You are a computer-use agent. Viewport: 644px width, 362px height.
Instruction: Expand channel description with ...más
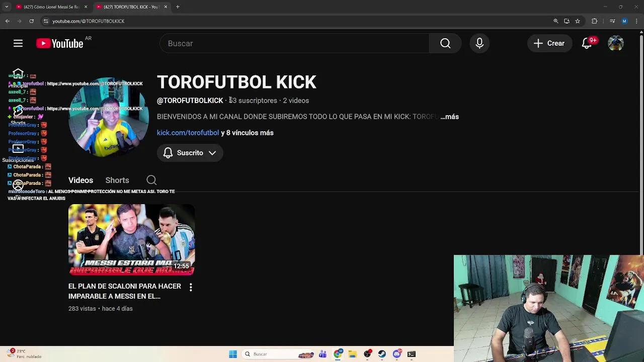[x=449, y=117]
